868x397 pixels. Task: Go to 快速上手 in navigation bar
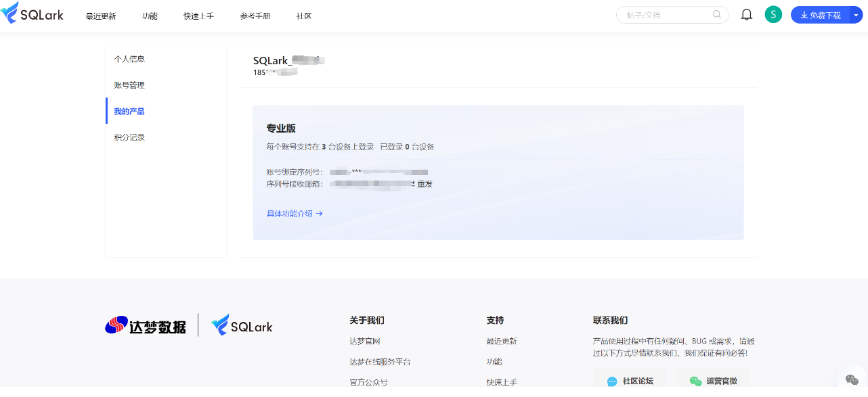point(198,16)
